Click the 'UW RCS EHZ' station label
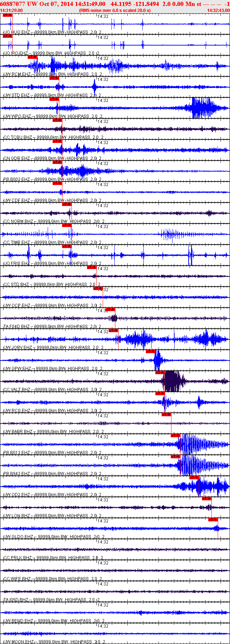This screenshot has width=230, height=644. pos(16,411)
